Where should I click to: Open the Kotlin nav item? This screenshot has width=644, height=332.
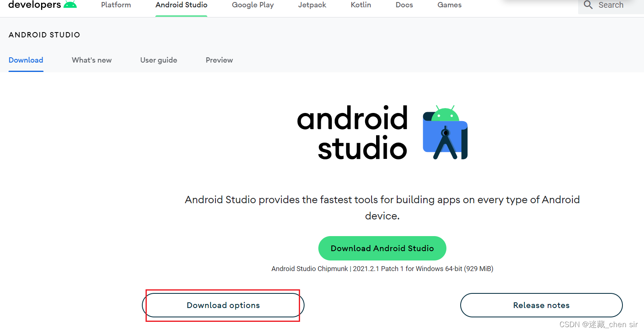(x=361, y=5)
